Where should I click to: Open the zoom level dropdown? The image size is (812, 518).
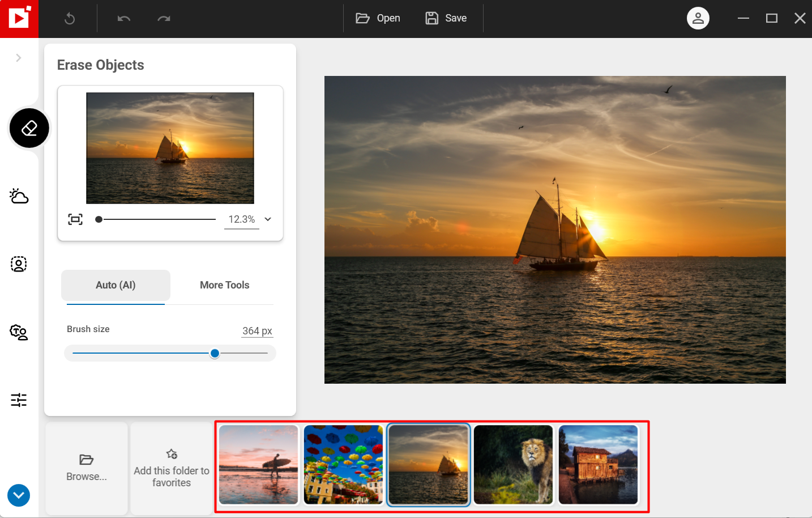[x=267, y=219]
